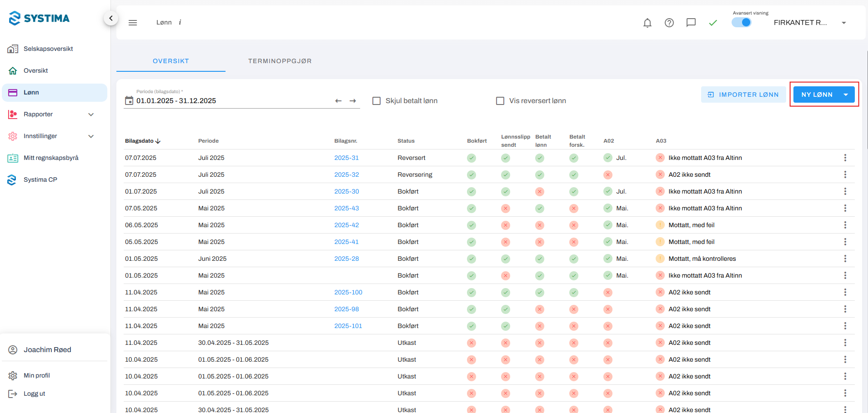Open Min profil
The width and height of the screenshot is (868, 413).
(37, 375)
